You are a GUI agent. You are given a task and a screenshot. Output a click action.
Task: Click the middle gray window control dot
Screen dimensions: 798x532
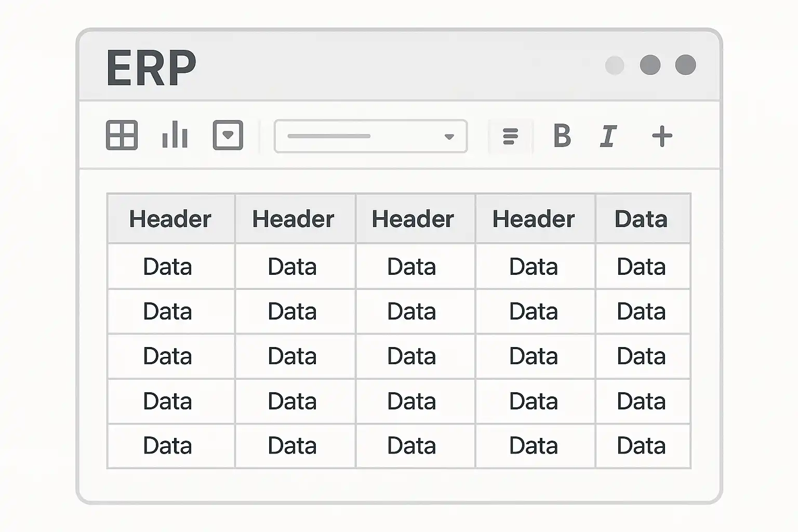pyautogui.click(x=650, y=65)
